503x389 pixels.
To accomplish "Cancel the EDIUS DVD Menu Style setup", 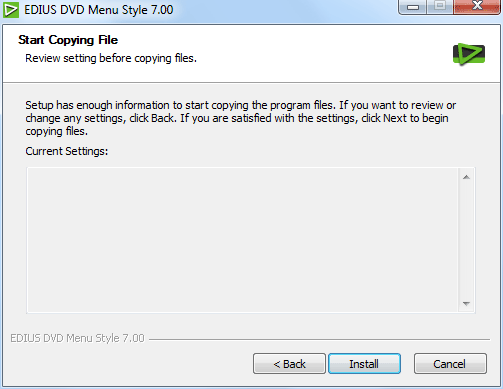I will [x=450, y=364].
